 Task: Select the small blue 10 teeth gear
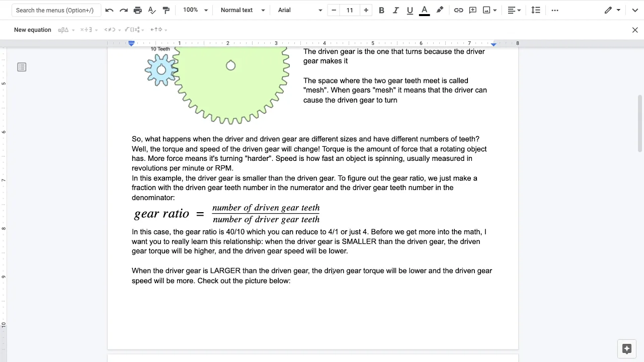(161, 70)
